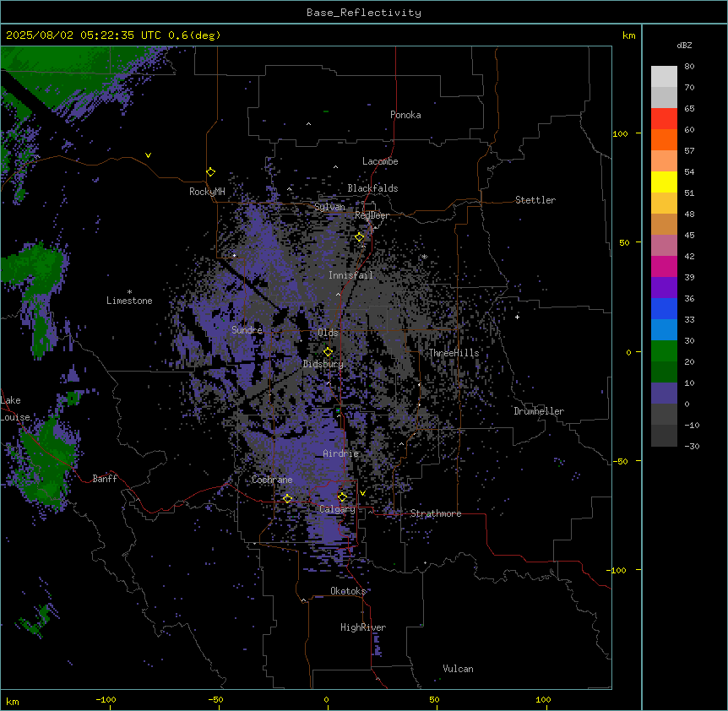
Task: Click the Okotoks town label
Action: pos(348,591)
